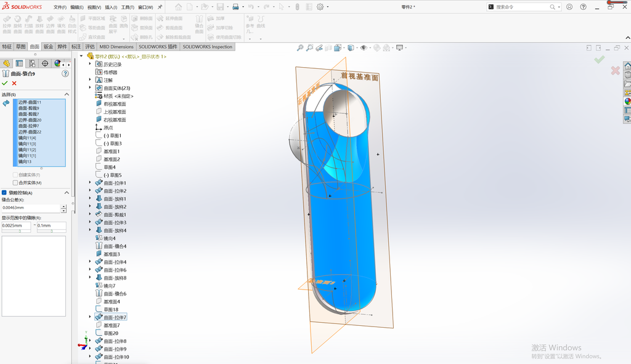
Task: Open the PropertyManager help question mark
Action: point(65,74)
